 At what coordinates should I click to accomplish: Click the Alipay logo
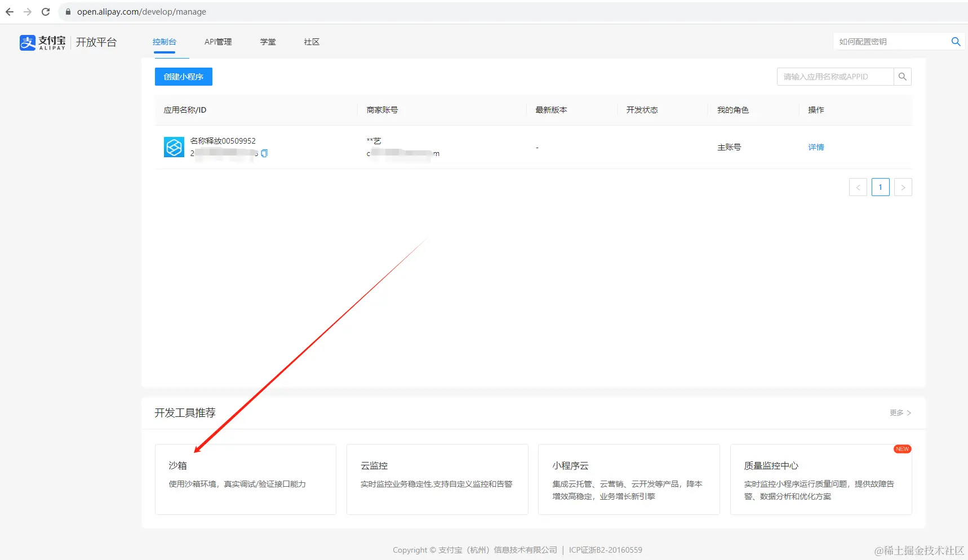pos(43,42)
